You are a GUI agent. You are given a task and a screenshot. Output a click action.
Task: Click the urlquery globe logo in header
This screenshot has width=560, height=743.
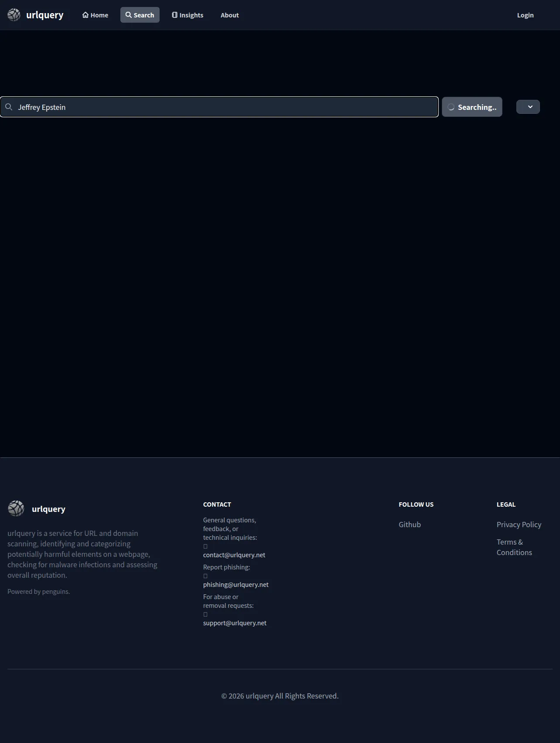[14, 15]
